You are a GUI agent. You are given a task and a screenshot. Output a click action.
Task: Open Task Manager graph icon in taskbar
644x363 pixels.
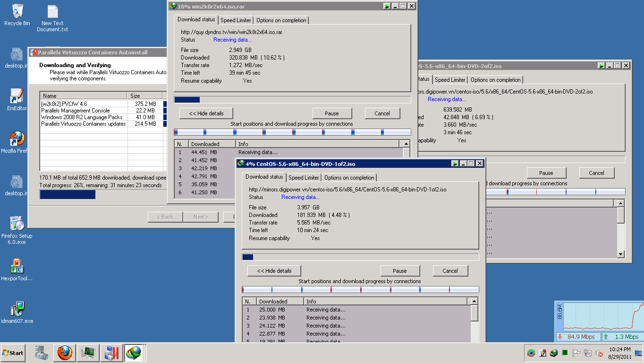(x=88, y=353)
